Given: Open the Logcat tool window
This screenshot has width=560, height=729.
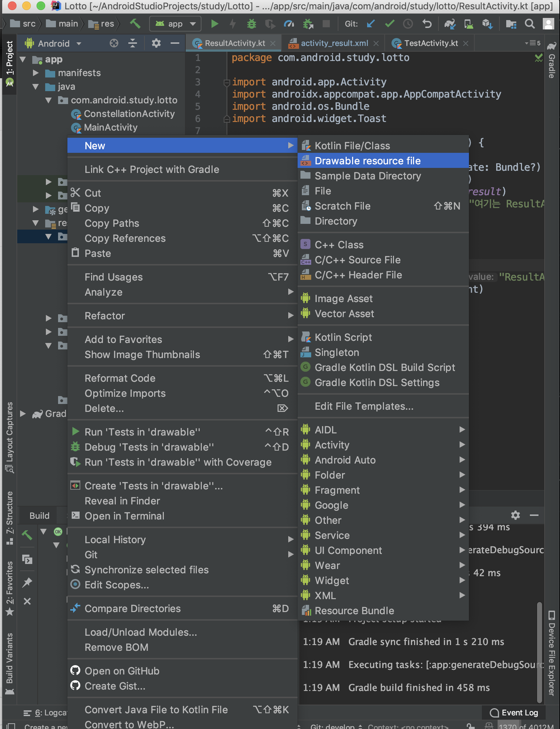Looking at the screenshot, I should click(45, 713).
